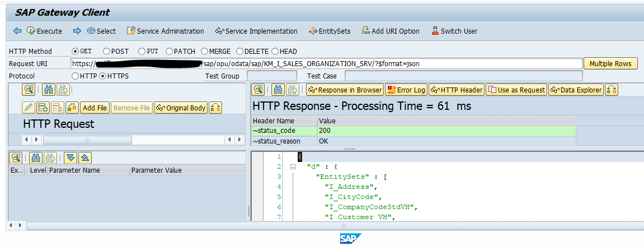The height and width of the screenshot is (245, 644).
Task: Click the Parameter Name column header
Action: (x=89, y=170)
